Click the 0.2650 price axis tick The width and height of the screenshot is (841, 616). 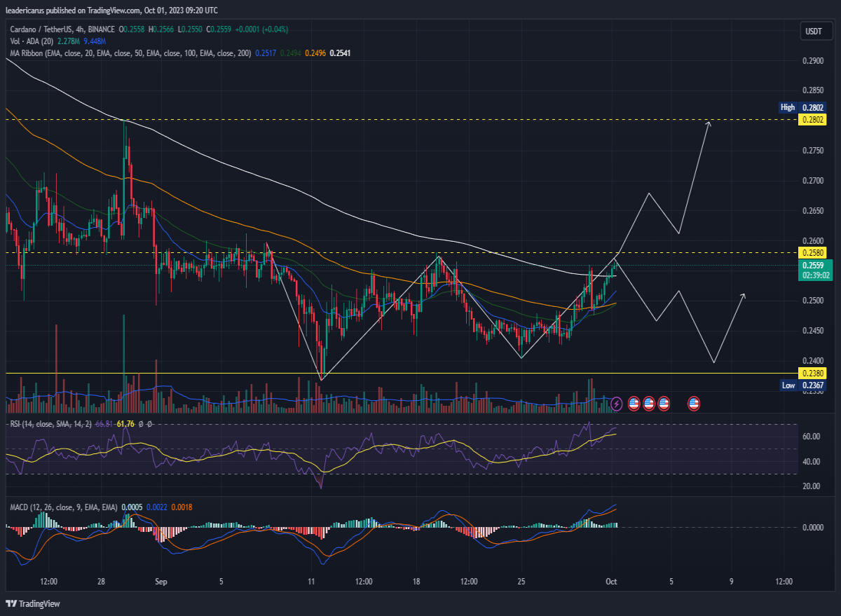tap(813, 210)
